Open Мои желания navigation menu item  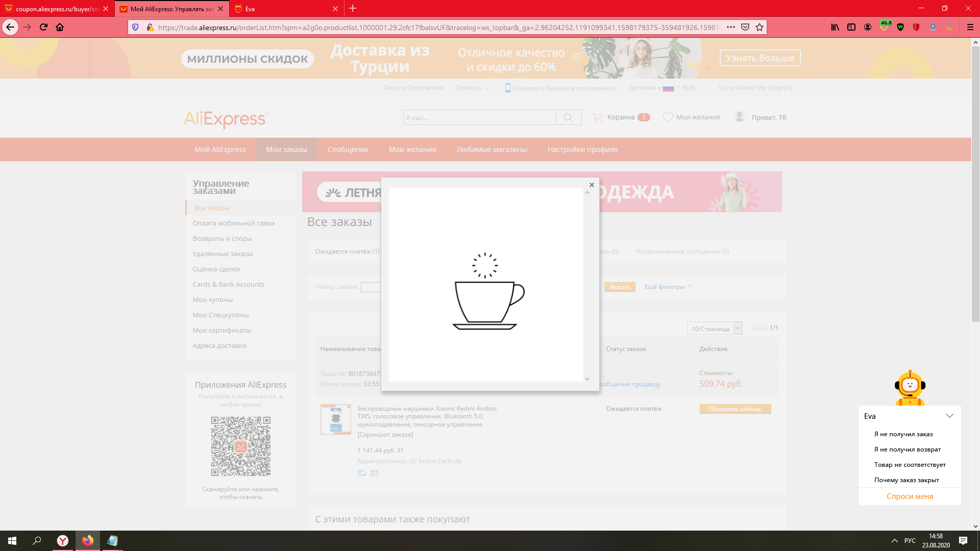pyautogui.click(x=412, y=149)
